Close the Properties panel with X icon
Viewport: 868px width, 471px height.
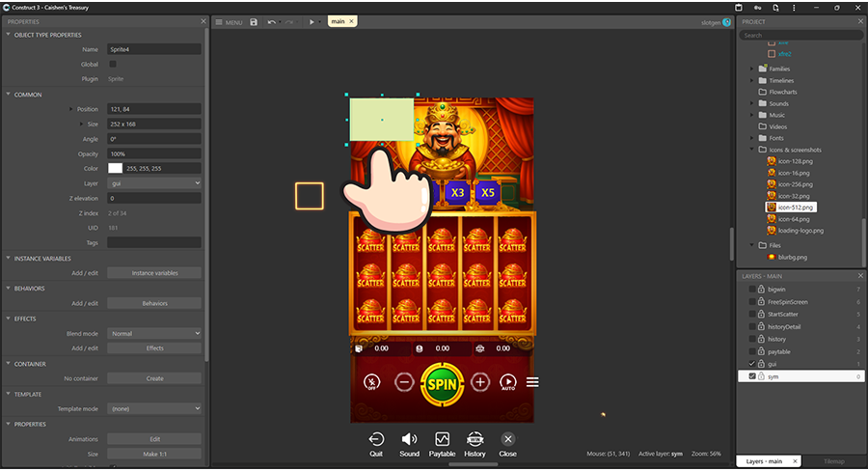[x=203, y=21]
